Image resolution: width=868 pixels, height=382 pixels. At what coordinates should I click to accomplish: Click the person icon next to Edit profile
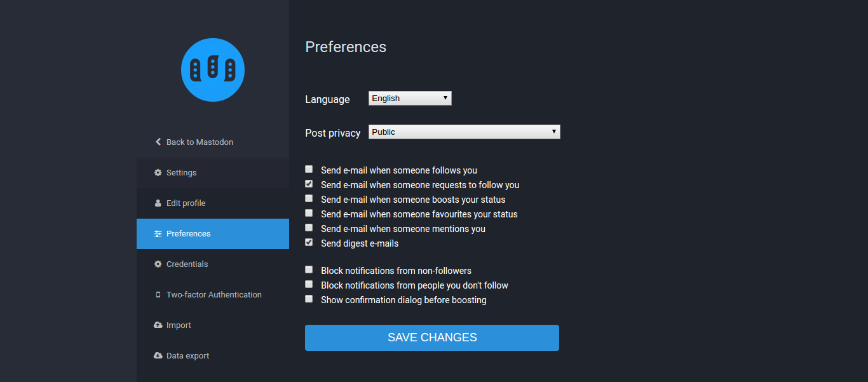point(158,203)
